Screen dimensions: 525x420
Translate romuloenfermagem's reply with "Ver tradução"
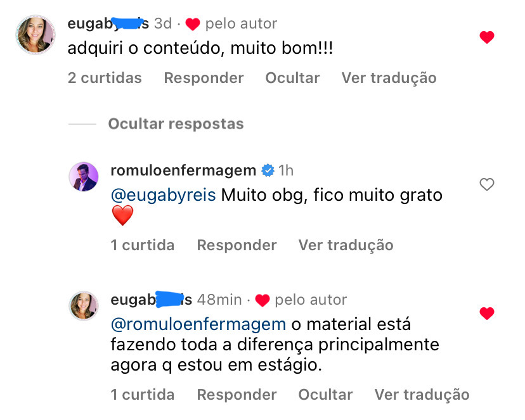click(x=346, y=245)
